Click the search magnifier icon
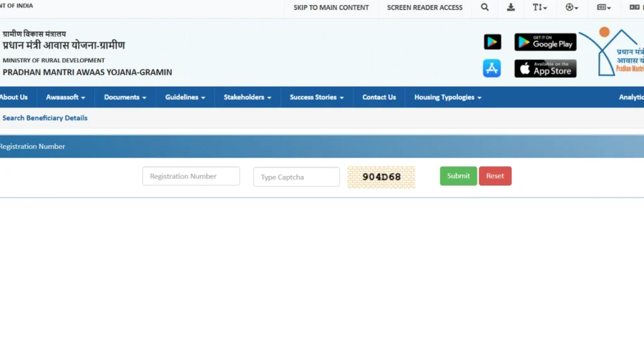Screen dimensions: 644x362 point(484,8)
